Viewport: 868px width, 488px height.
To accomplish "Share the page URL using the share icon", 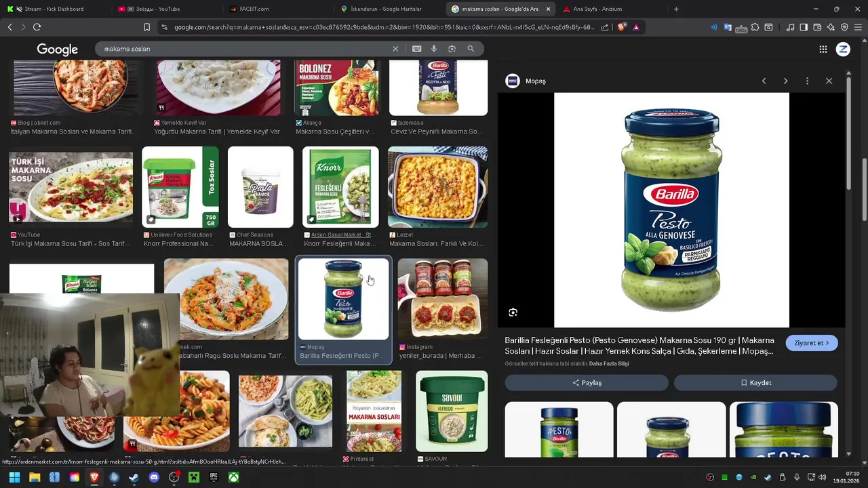I will (x=605, y=27).
